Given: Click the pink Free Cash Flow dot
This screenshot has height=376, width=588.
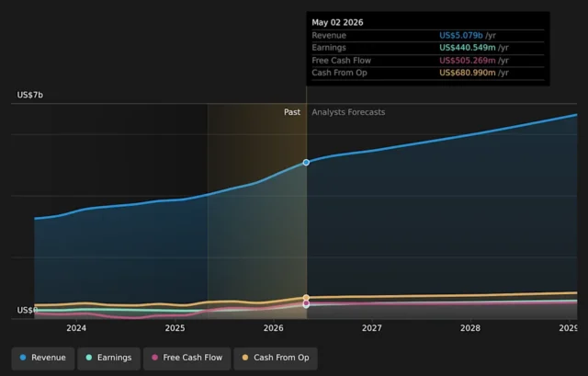Looking at the screenshot, I should (154, 358).
